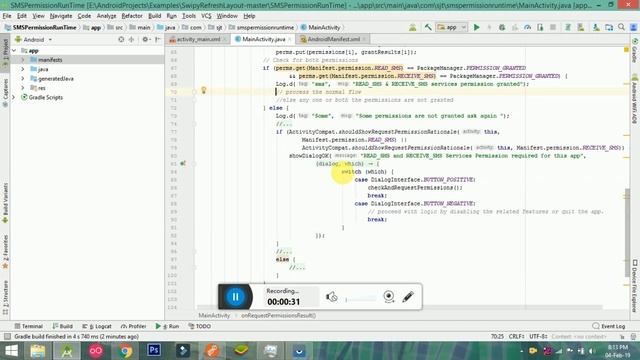Click the editor vertical scrollbar thumb

click(627, 232)
